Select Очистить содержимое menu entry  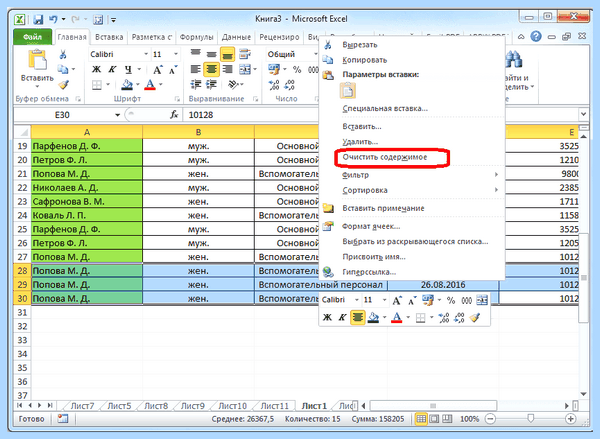(x=385, y=157)
